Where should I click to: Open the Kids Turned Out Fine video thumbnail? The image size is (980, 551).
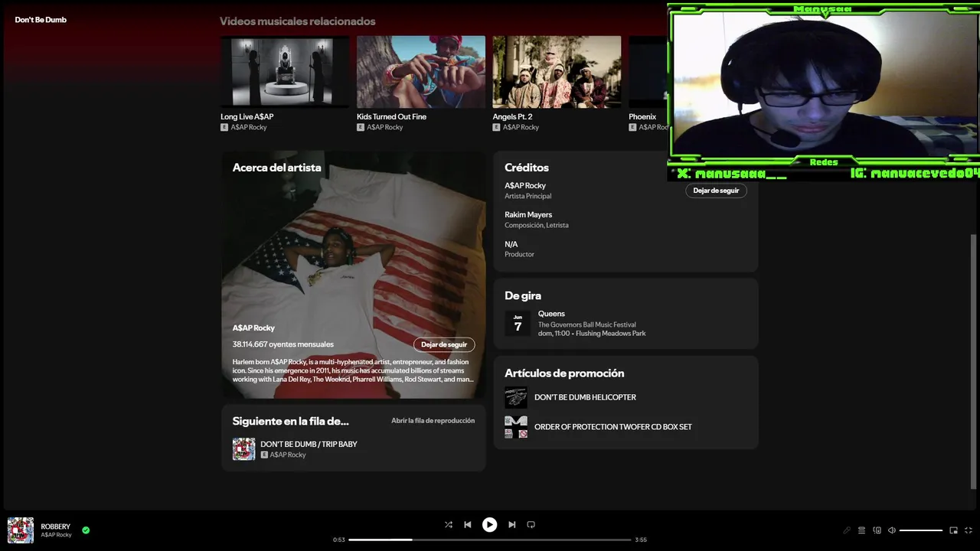(421, 71)
